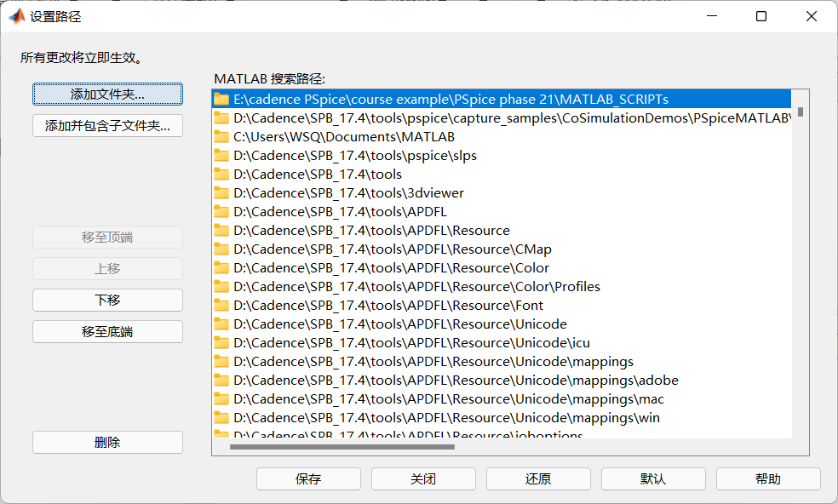Viewport: 838px width, 504px height.
Task: Click folder icon for D:\Cadence\SPB_17.4\tools row
Action: point(221,175)
